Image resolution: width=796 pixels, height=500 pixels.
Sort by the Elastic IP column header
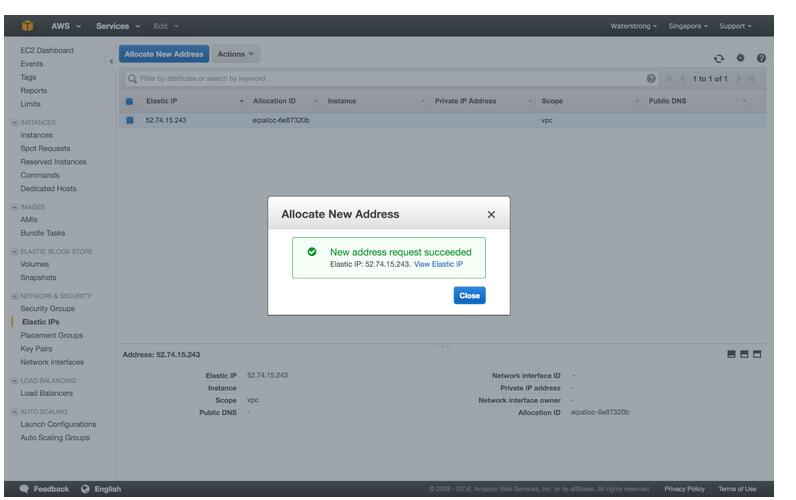pyautogui.click(x=161, y=101)
